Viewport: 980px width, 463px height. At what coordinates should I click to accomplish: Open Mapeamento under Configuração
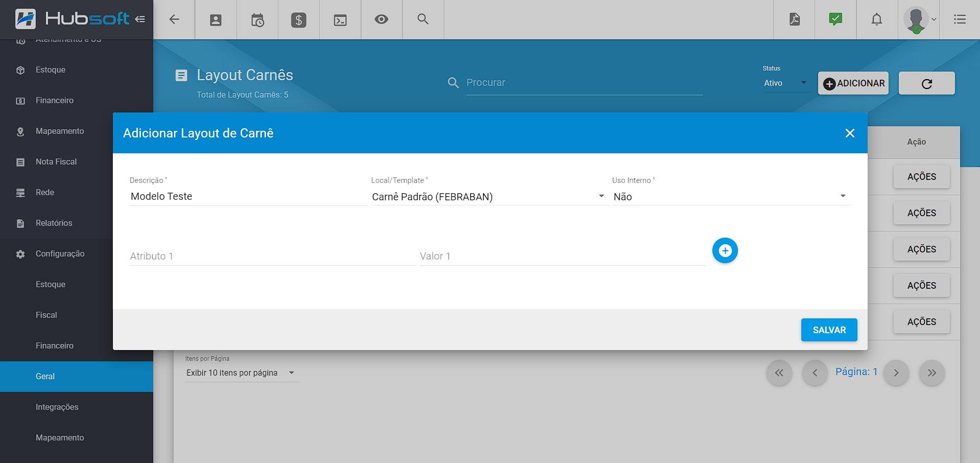pyautogui.click(x=77, y=438)
